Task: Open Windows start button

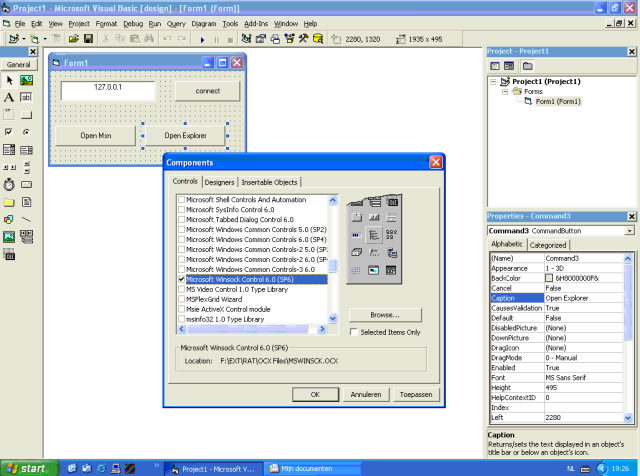Action: click(x=29, y=468)
